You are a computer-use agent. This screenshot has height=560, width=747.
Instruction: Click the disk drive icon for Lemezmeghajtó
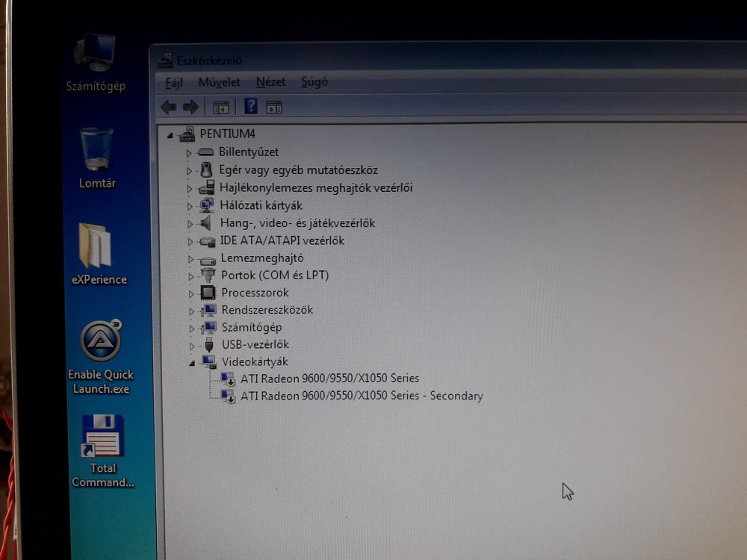point(208,260)
